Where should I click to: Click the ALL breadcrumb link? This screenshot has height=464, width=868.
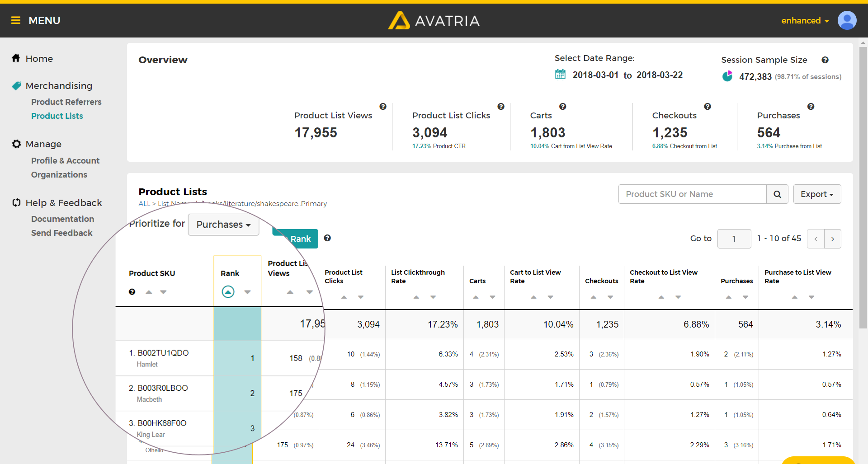point(144,204)
